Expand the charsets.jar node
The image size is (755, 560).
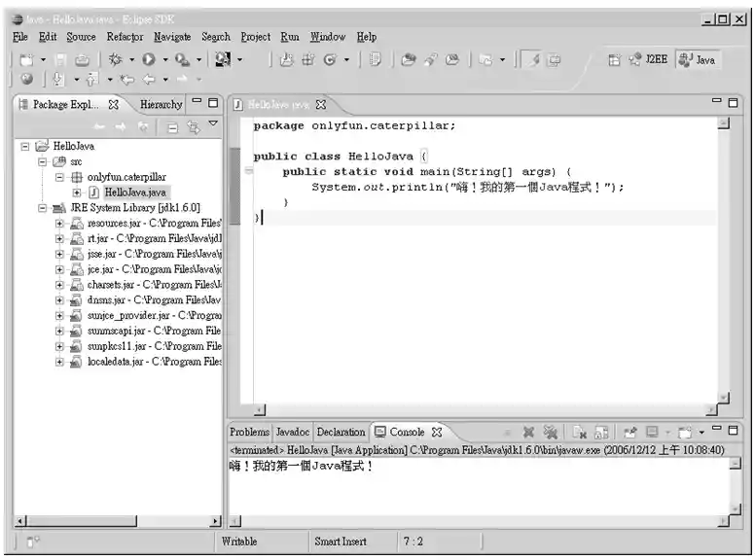pos(59,285)
